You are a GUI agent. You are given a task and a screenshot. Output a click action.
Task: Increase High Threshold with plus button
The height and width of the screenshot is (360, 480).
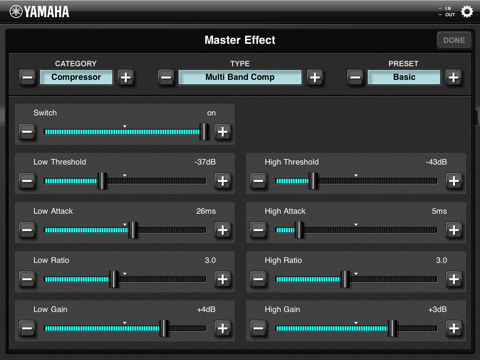(x=454, y=181)
